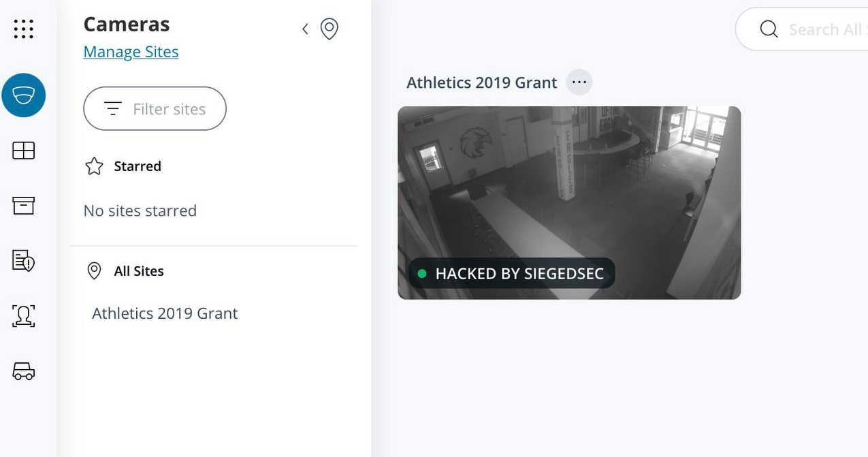Click the Filter sites button
The height and width of the screenshot is (457, 868).
(x=155, y=109)
